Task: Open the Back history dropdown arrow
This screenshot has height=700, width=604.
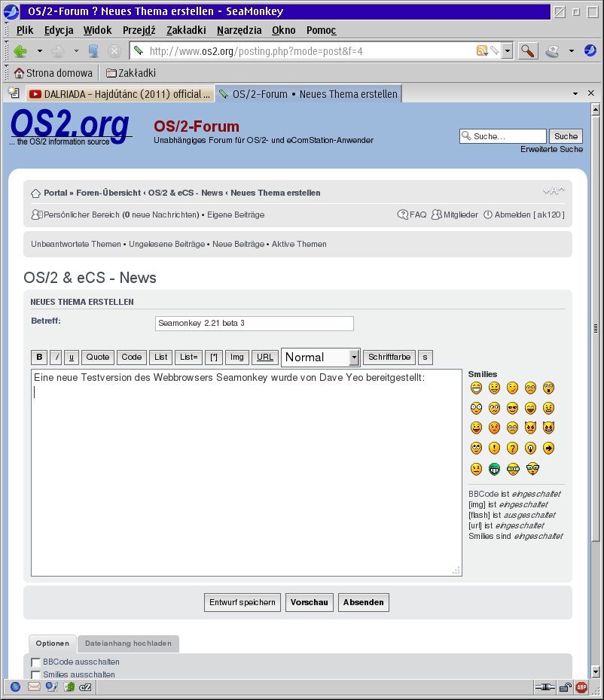Action: click(40, 51)
